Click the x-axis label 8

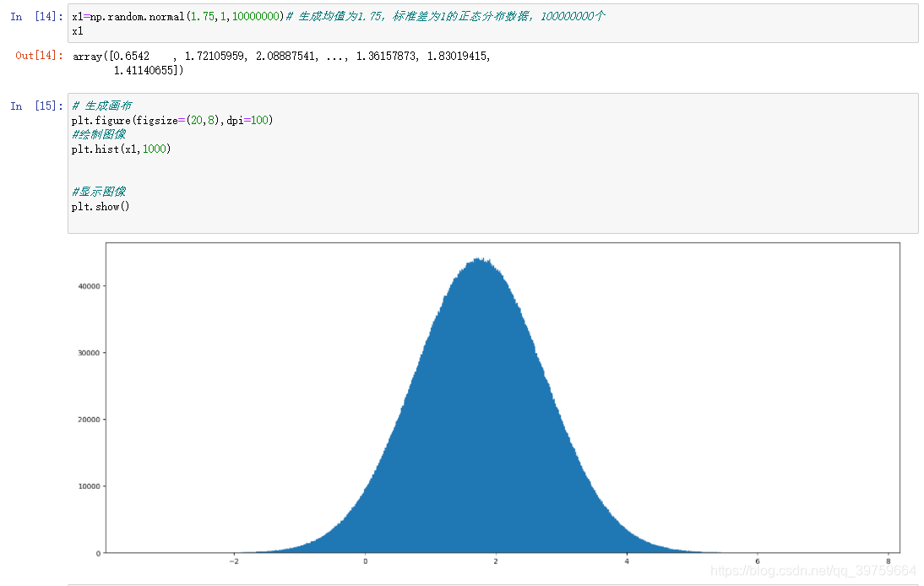pos(888,562)
